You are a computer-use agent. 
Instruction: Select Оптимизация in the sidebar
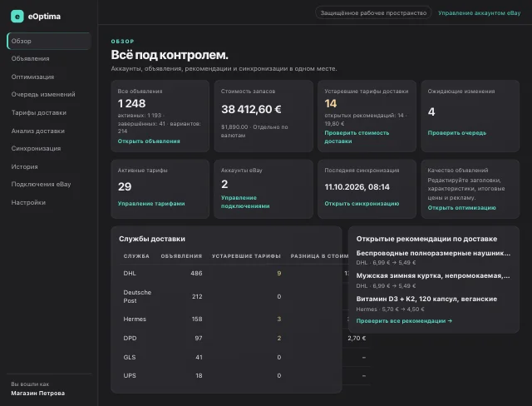tap(32, 77)
